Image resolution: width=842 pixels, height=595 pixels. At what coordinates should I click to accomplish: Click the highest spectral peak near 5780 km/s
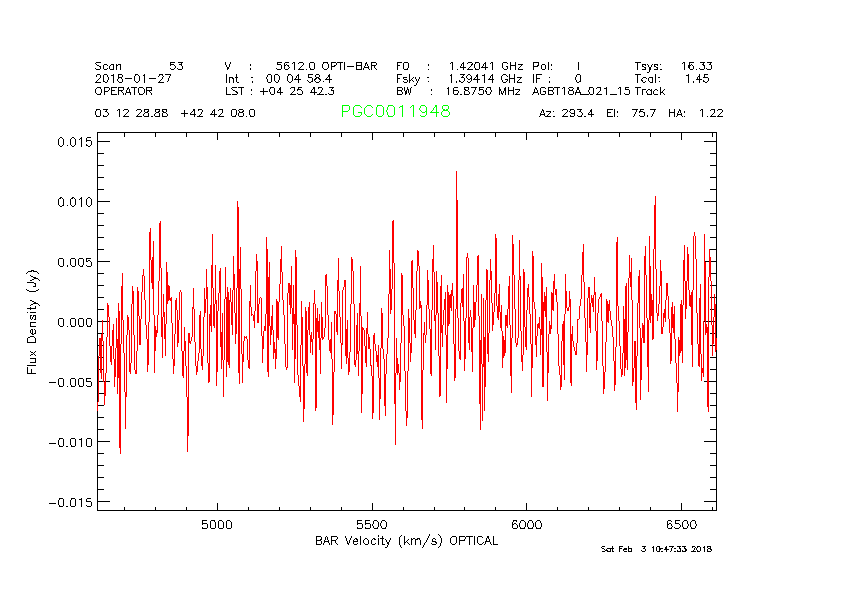click(x=457, y=173)
